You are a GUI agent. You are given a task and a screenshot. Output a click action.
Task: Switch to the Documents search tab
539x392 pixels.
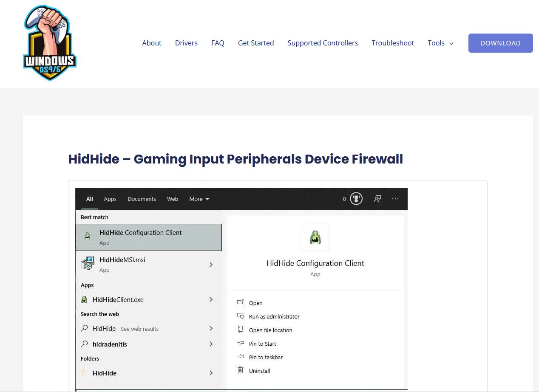click(x=142, y=199)
